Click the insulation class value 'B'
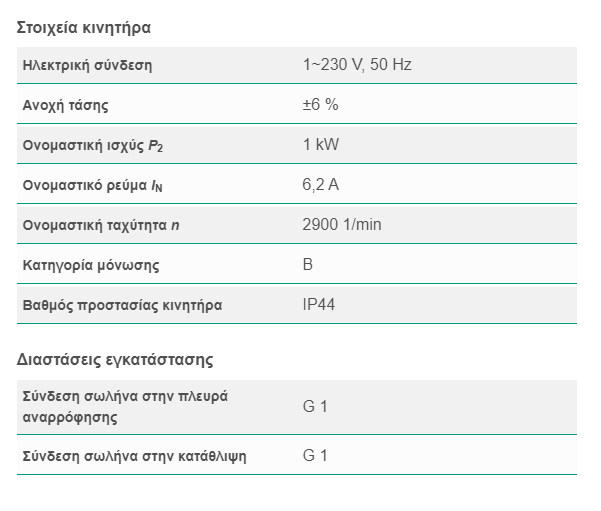Image resolution: width=601 pixels, height=511 pixels. [x=307, y=265]
